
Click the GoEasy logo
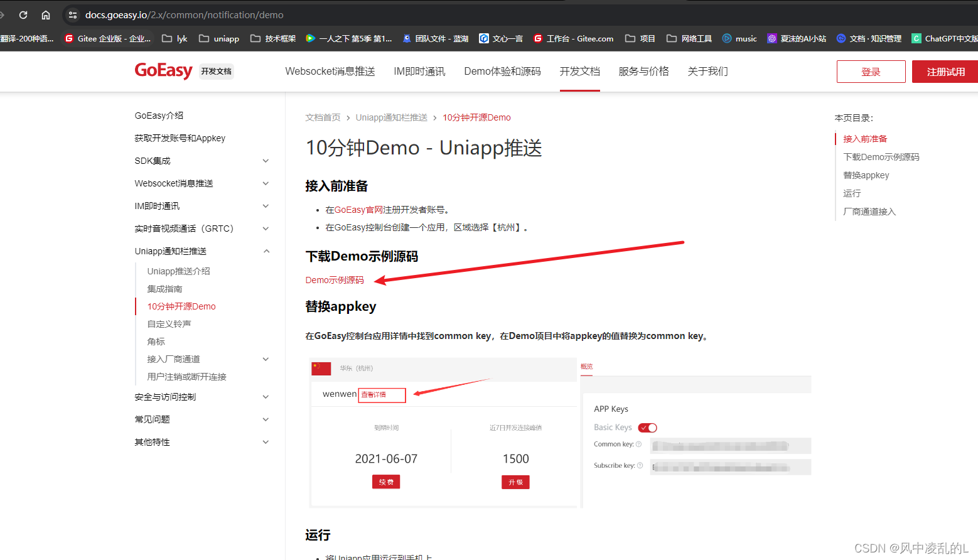pos(163,71)
